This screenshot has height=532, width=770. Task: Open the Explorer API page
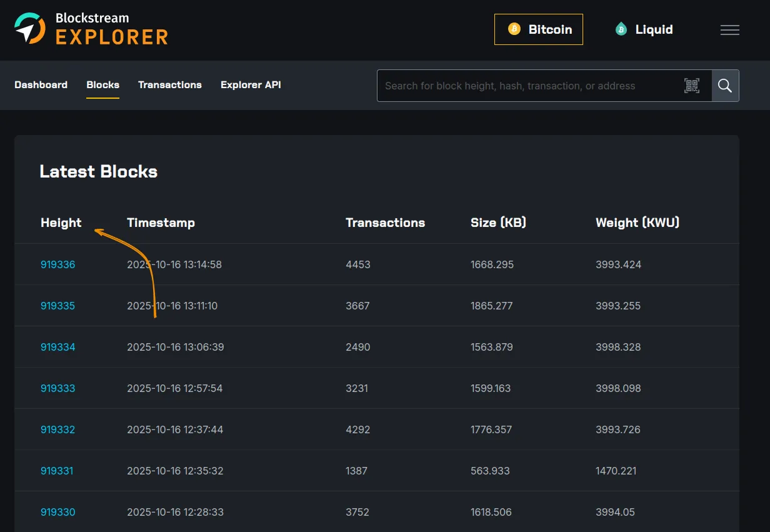tap(251, 85)
